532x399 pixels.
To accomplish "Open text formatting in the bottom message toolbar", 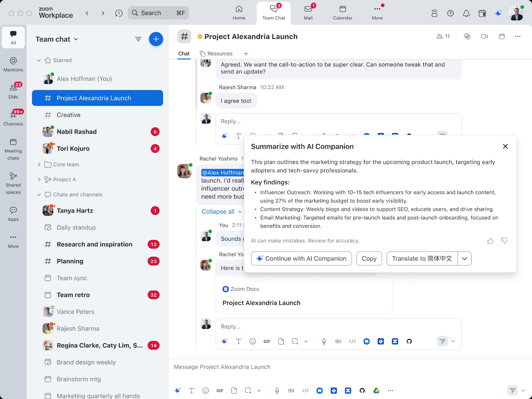I will pos(192,391).
